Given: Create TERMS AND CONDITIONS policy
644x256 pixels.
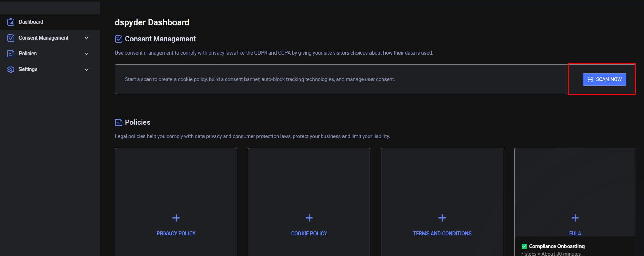Looking at the screenshot, I should (x=442, y=202).
